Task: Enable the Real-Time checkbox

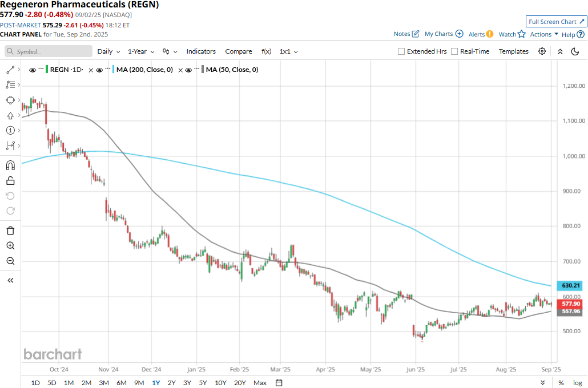Action: [x=454, y=51]
